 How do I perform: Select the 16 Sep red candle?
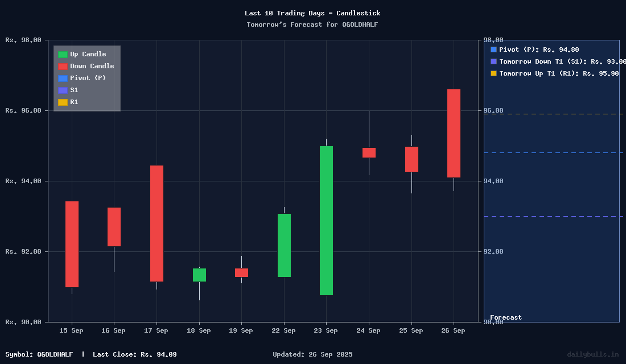[x=114, y=227]
